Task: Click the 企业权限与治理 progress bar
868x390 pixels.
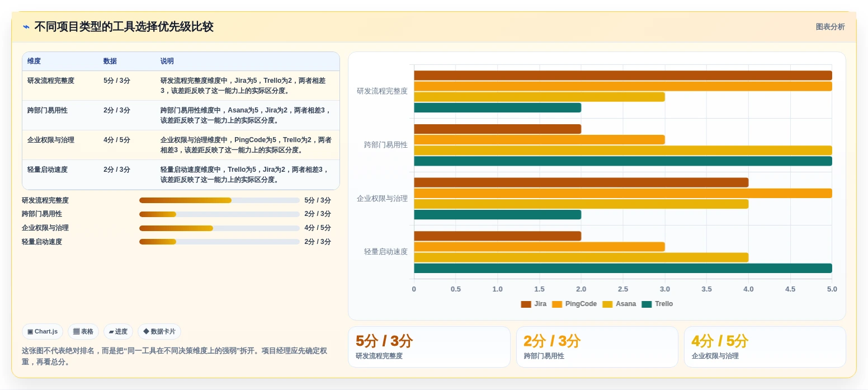Action: 219,228
